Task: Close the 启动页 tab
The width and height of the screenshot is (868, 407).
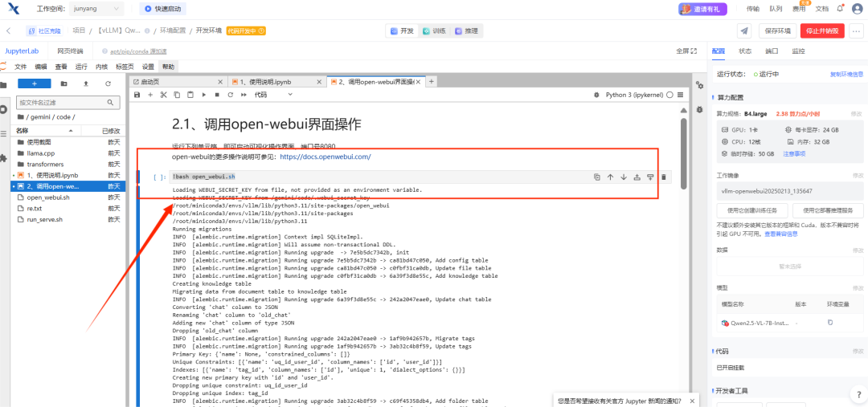Action: [220, 82]
